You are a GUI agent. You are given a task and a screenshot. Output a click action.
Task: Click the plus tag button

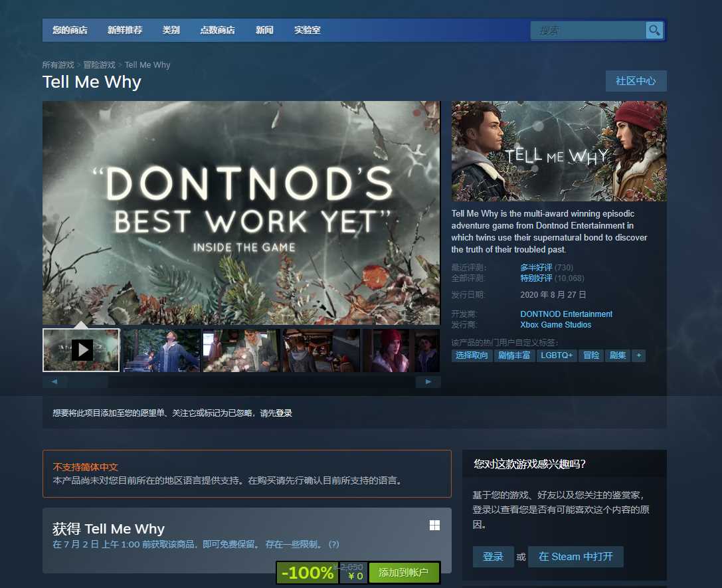(639, 355)
